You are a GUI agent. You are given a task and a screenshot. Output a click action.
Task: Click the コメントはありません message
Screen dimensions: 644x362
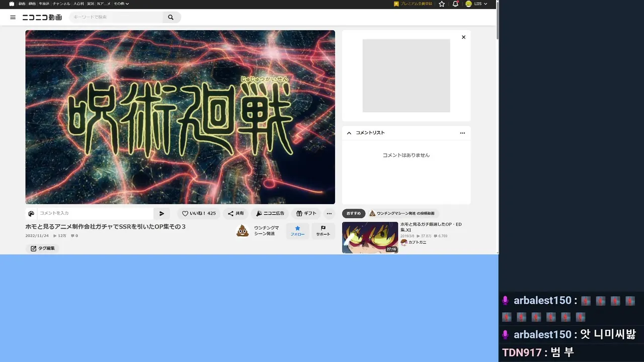click(406, 155)
